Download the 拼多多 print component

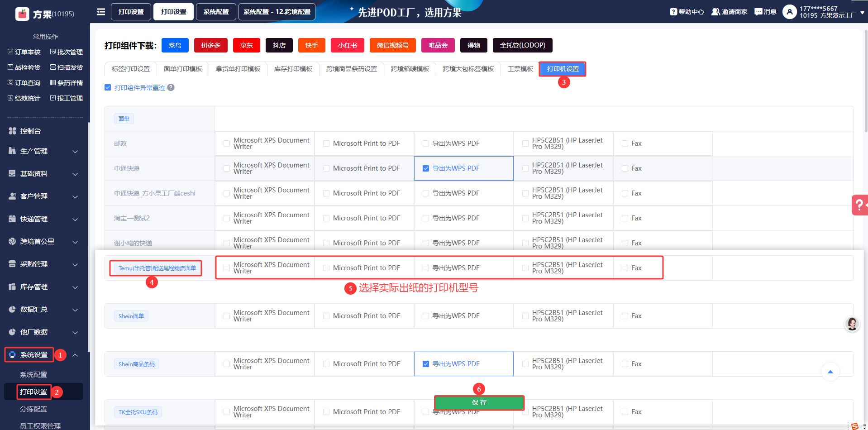click(211, 45)
